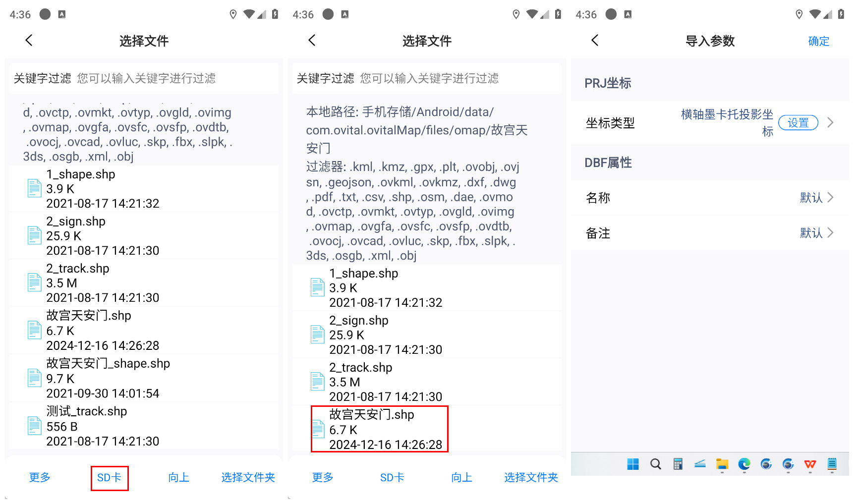Screen dimensions: 854x504
Task: Tap the 横轴墨卡托投影坐标 value text
Action: pyautogui.click(x=727, y=122)
